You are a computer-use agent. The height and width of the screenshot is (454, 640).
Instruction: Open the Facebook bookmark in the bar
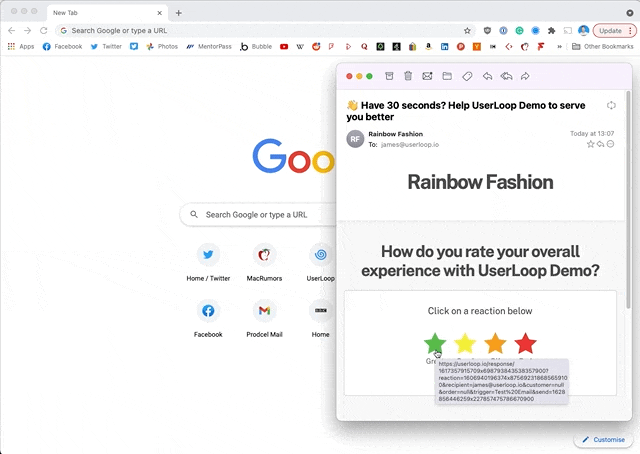(x=62, y=47)
